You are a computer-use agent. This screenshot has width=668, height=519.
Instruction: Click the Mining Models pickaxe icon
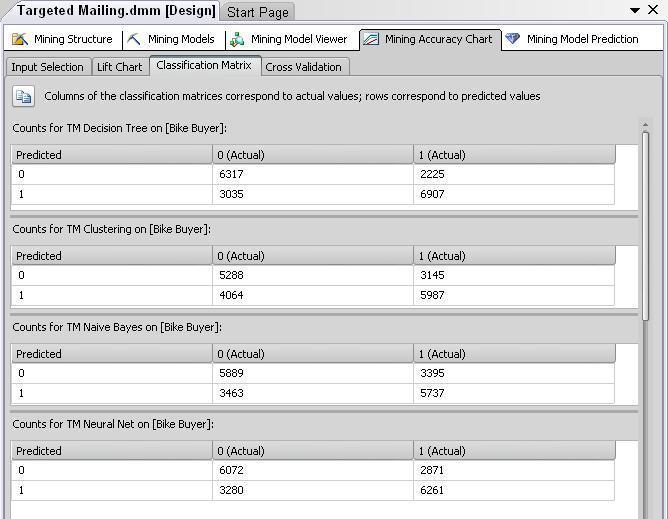[x=134, y=39]
